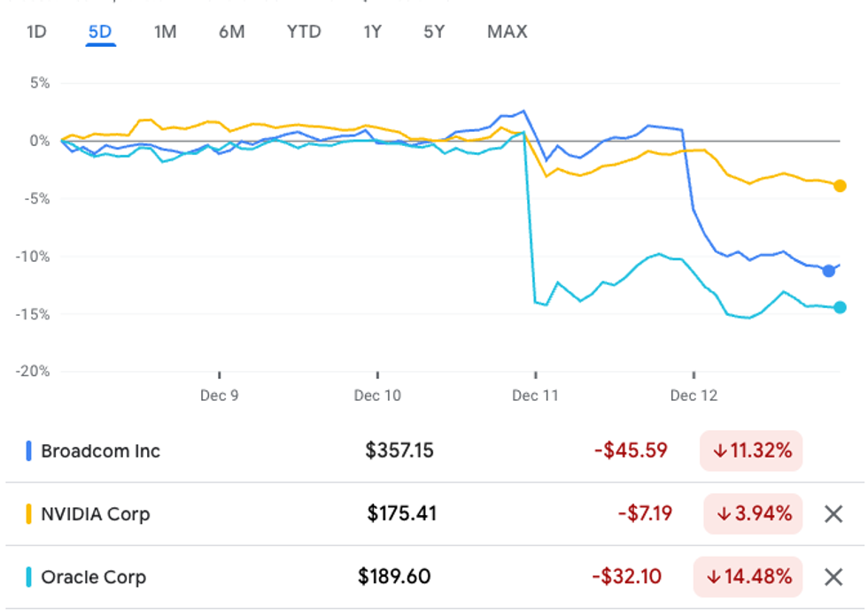Click the Broadcom Inc stock label

pyautogui.click(x=104, y=451)
